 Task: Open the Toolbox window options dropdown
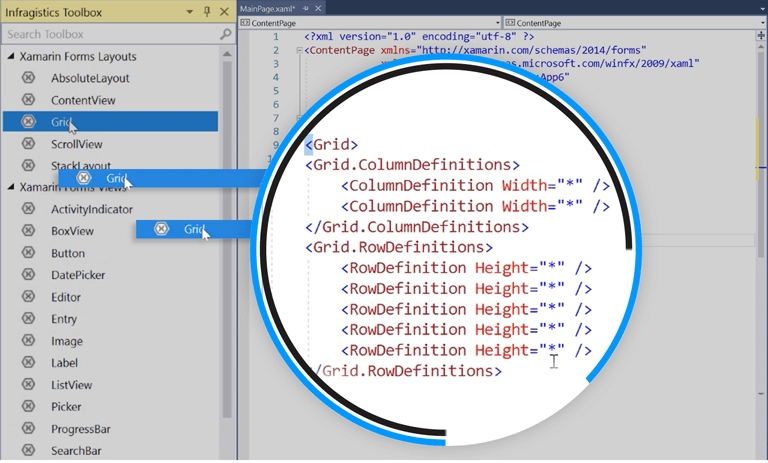pos(191,12)
